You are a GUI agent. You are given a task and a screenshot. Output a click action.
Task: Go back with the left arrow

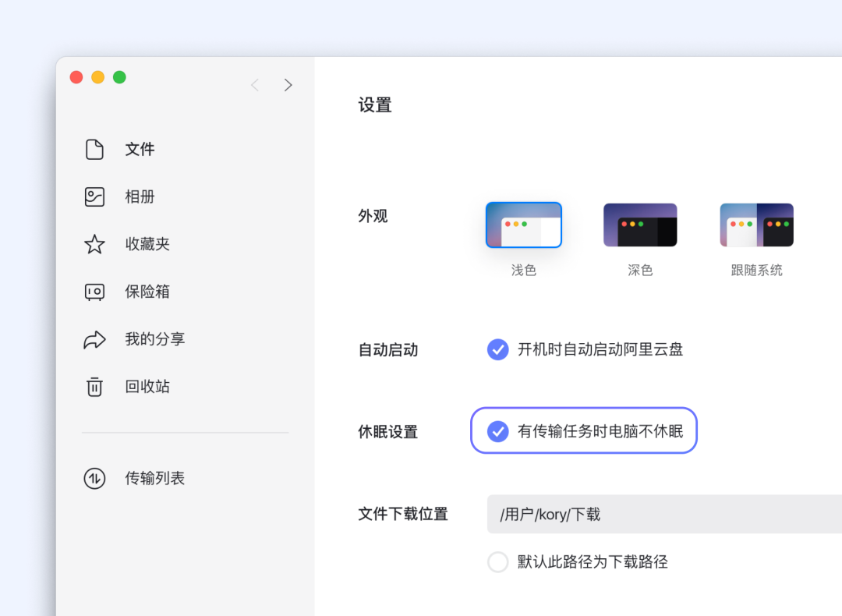pyautogui.click(x=255, y=85)
